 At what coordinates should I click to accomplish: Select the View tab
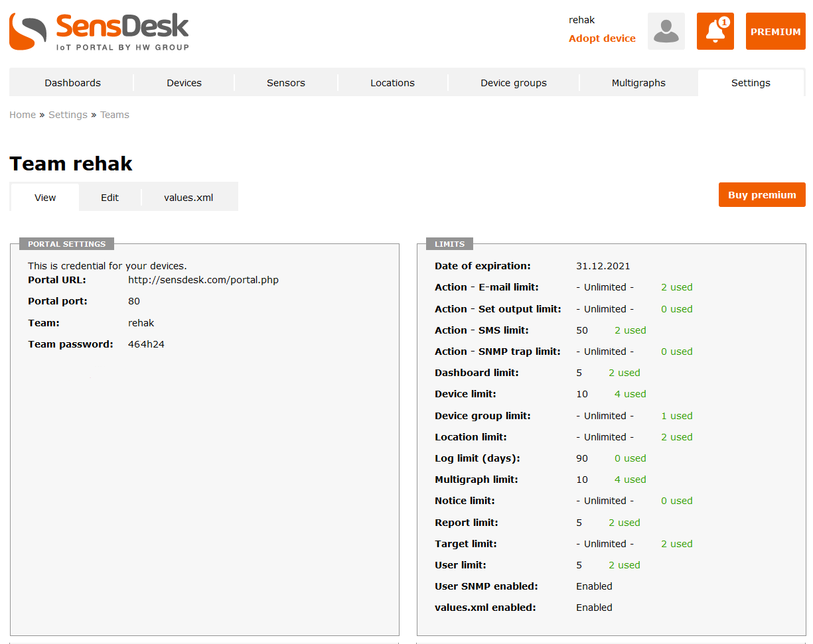(45, 198)
